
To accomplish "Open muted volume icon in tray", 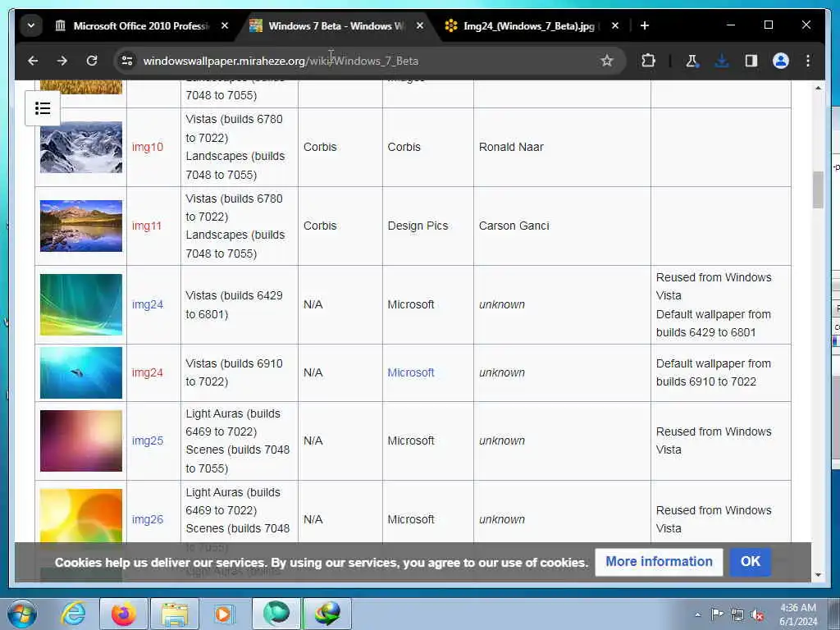I will pos(757,615).
